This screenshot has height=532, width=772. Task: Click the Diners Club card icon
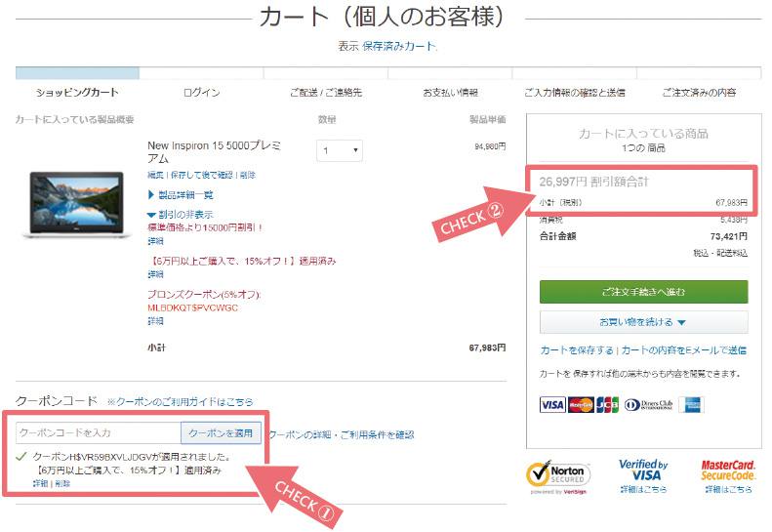(648, 405)
